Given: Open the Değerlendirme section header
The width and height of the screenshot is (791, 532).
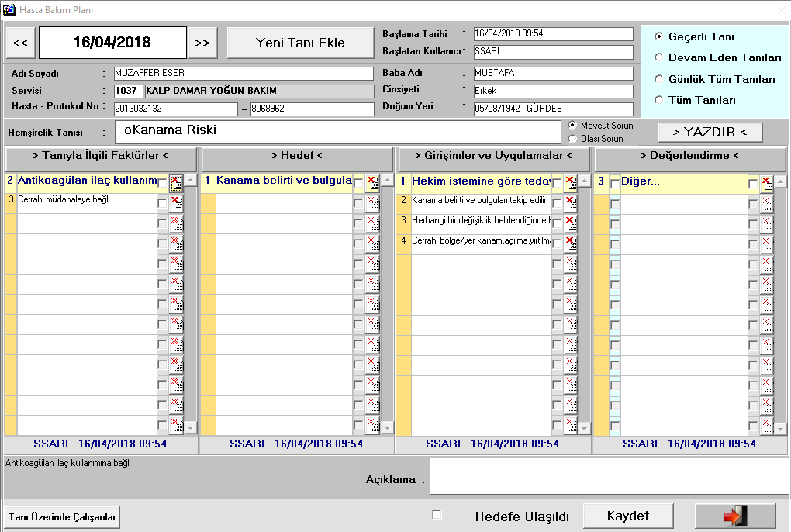Looking at the screenshot, I should (689, 156).
